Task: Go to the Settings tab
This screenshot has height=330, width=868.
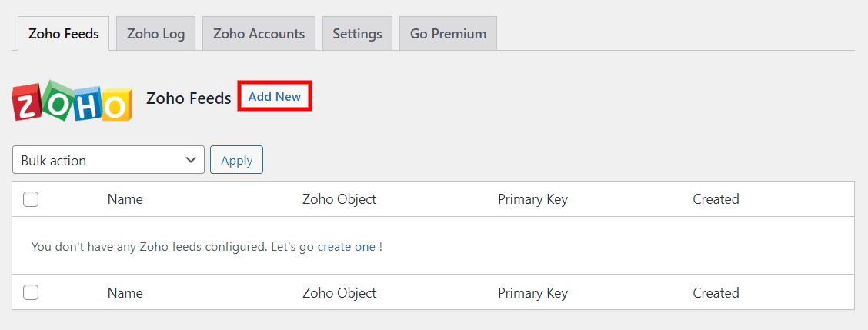Action: click(x=357, y=34)
